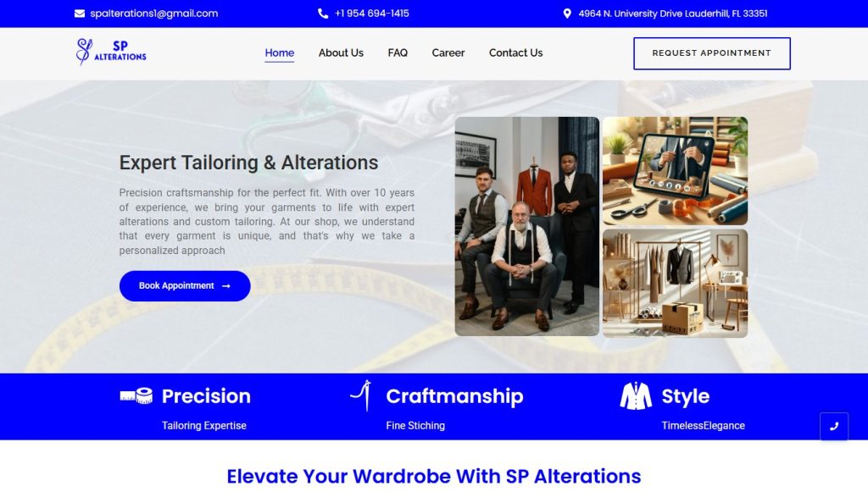The width and height of the screenshot is (868, 492).
Task: Click the arrow inside Book Appointment
Action: [225, 286]
